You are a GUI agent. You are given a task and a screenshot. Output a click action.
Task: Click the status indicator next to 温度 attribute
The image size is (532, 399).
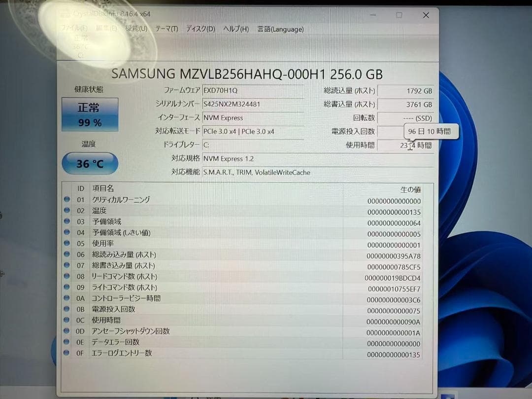[66, 211]
